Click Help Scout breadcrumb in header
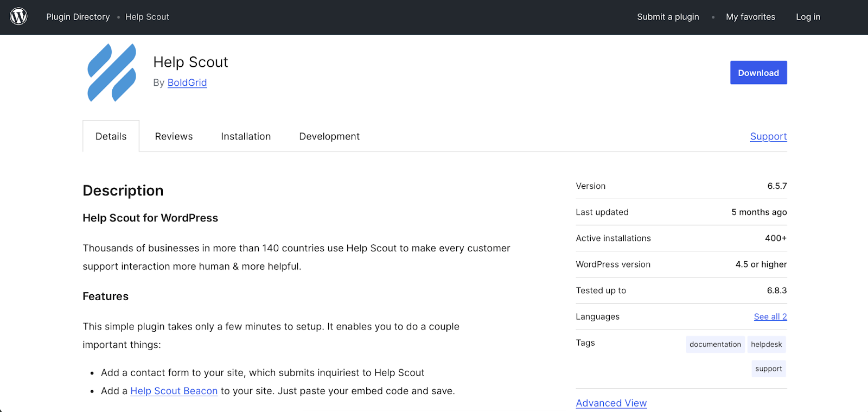 pos(147,17)
